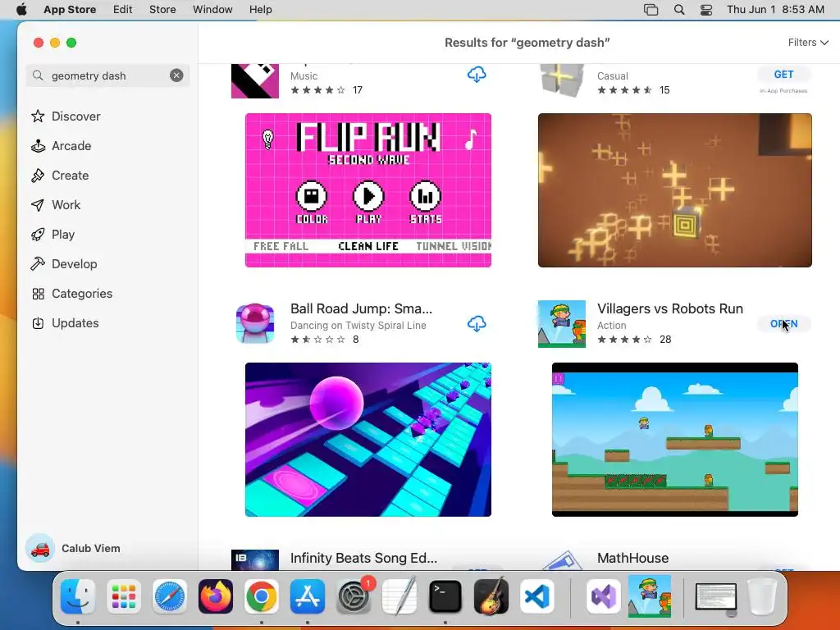Click the Stage Manager menu bar icon

(651, 10)
